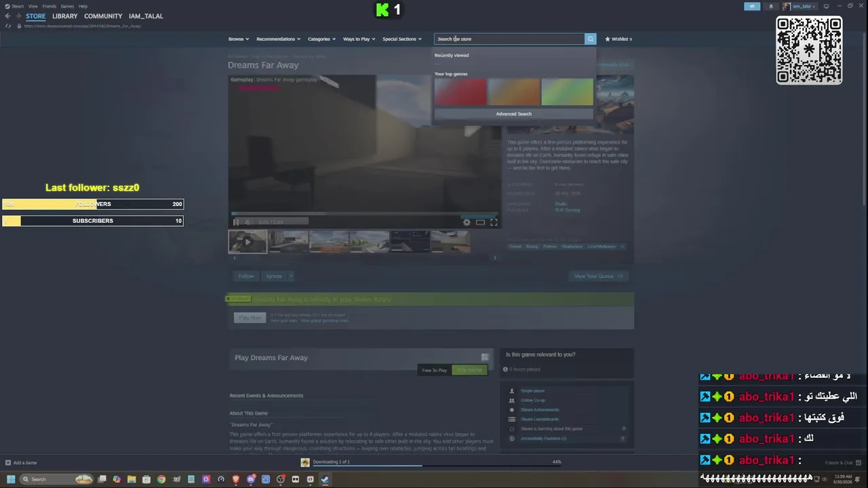The image size is (868, 488).
Task: Select the green genre tile
Action: 567,92
